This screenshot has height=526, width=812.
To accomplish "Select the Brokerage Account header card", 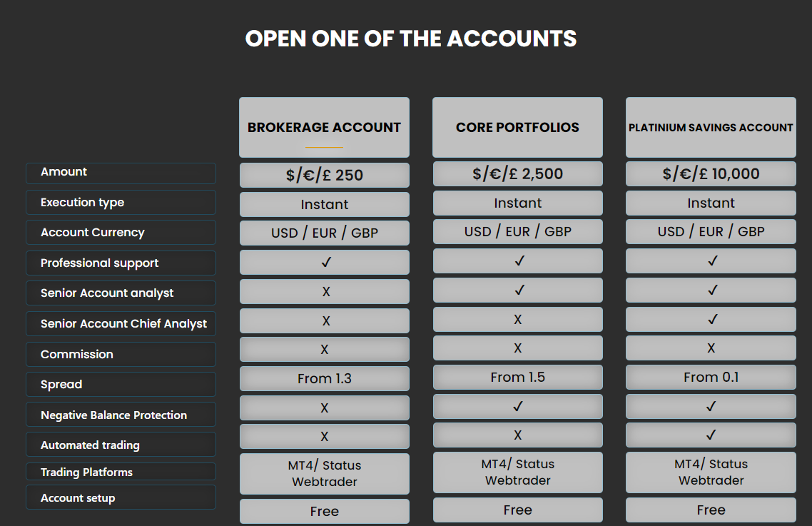I will click(x=324, y=128).
